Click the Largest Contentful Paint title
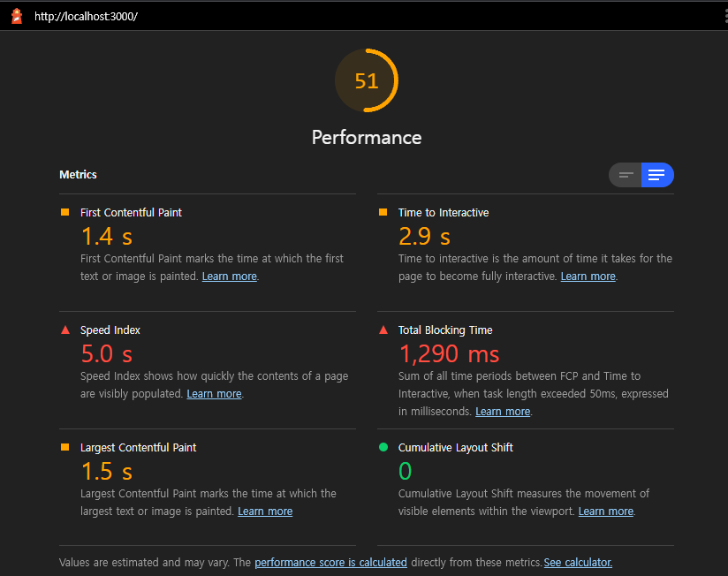This screenshot has height=576, width=728. (139, 447)
